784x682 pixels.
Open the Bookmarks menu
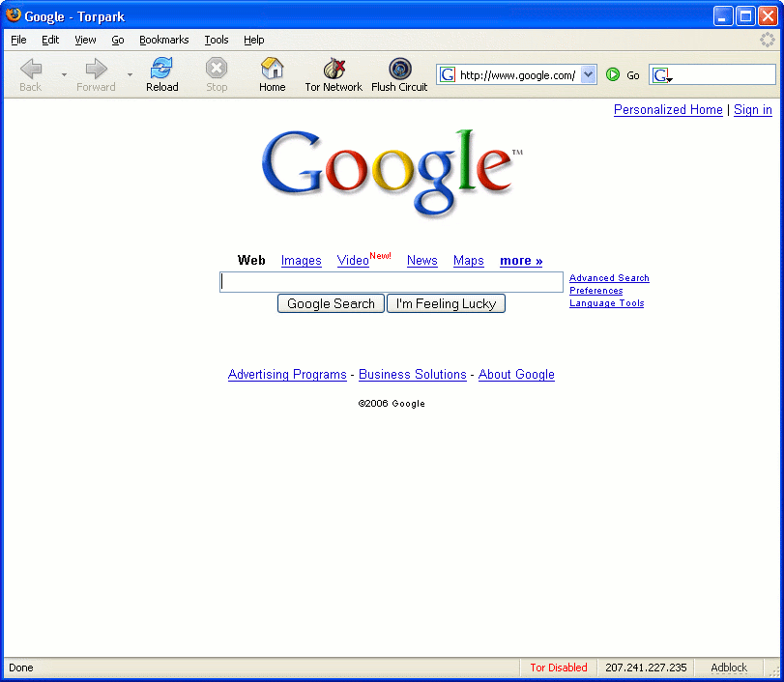click(x=164, y=40)
